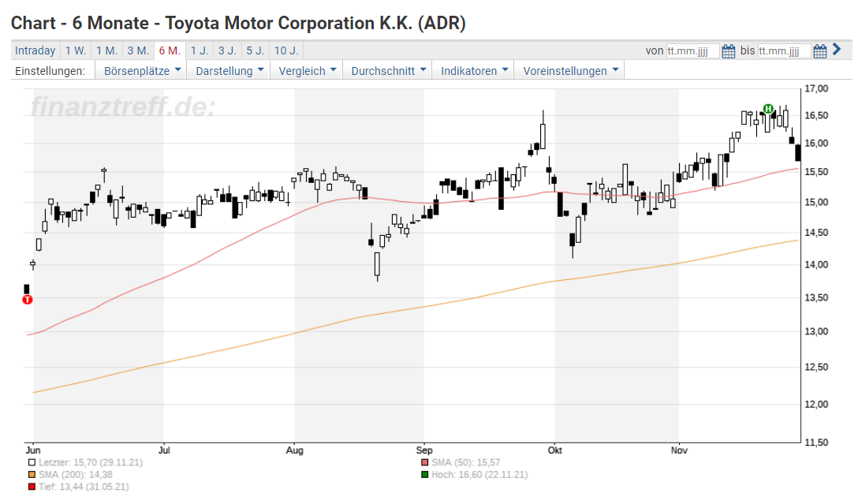Focus the 'von' start date field
Screen dimensions: 858x504
[x=692, y=51]
